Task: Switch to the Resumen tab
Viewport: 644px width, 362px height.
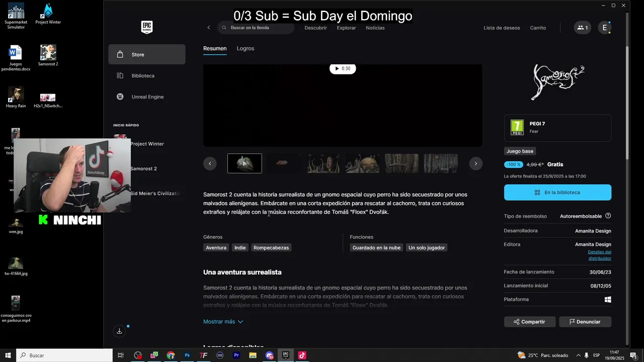Action: [215, 48]
